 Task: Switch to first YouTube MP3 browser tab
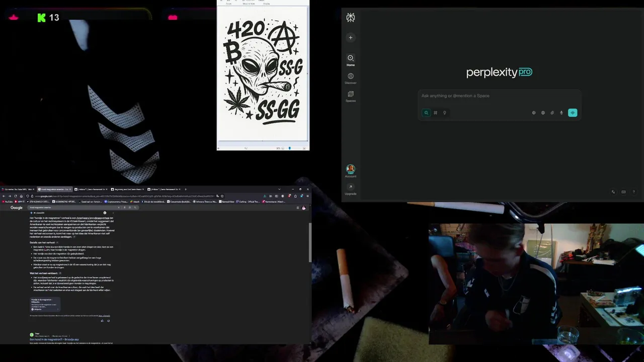tap(18, 189)
